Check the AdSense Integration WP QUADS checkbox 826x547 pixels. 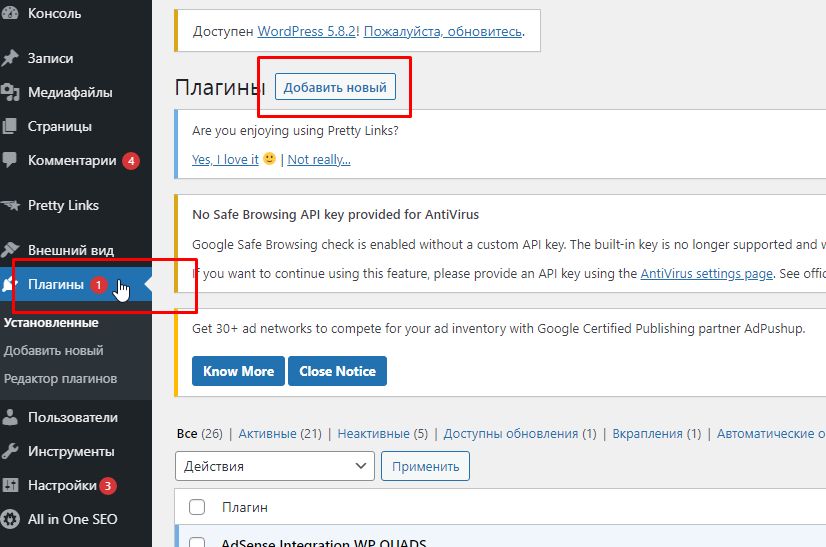[x=197, y=544]
